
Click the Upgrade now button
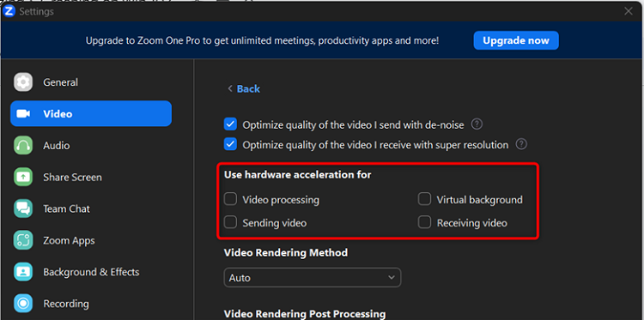(516, 40)
